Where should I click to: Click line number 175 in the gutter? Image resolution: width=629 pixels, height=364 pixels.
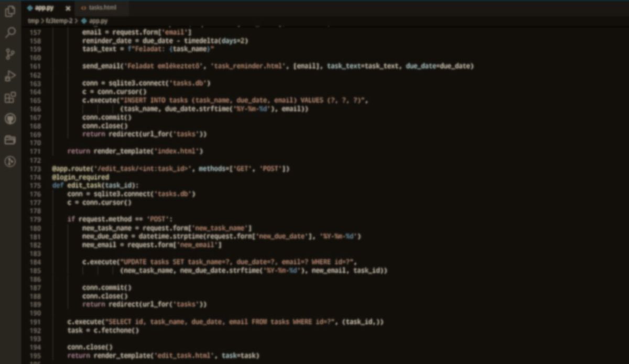click(x=35, y=185)
